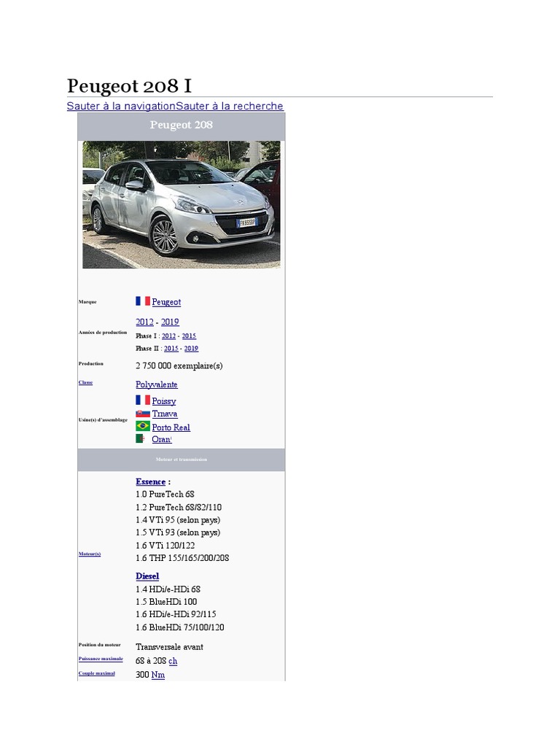Open the Trnava factory link
560x747 pixels.
tap(165, 414)
